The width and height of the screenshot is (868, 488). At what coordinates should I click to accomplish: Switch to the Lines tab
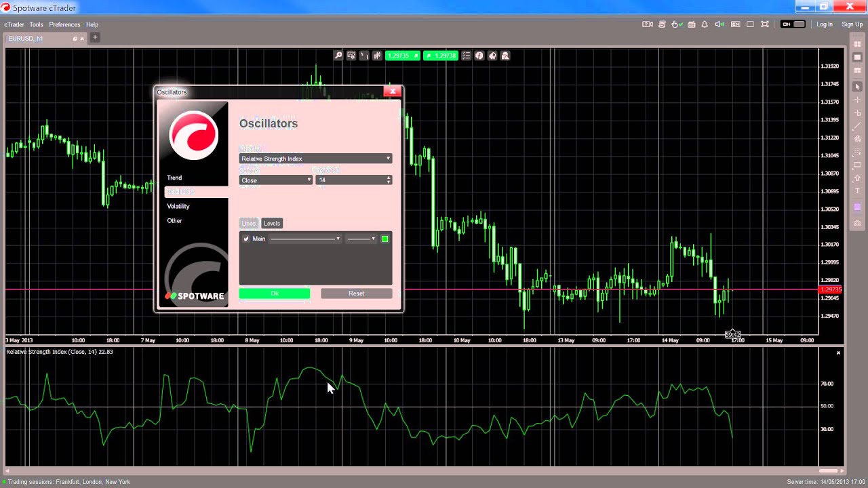point(249,223)
